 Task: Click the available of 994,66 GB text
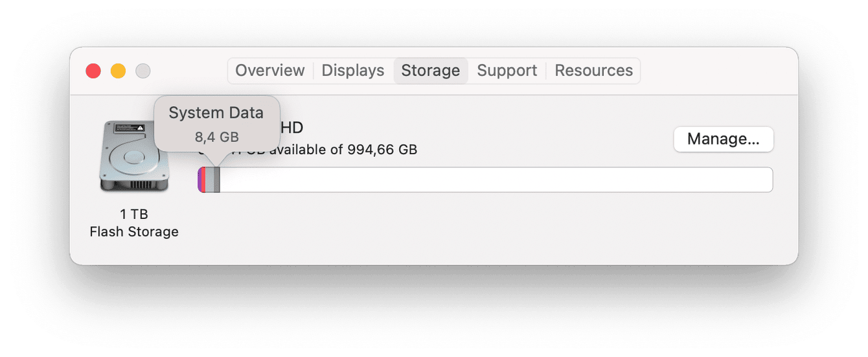click(343, 150)
